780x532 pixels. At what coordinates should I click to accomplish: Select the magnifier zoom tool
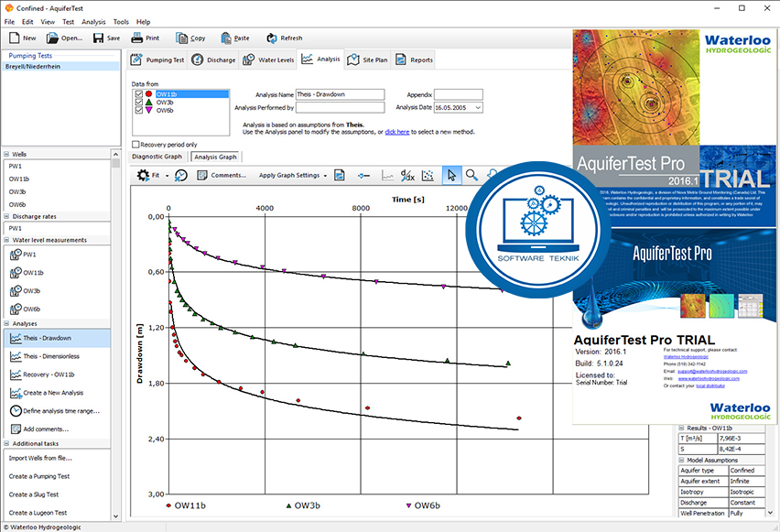pyautogui.click(x=471, y=175)
